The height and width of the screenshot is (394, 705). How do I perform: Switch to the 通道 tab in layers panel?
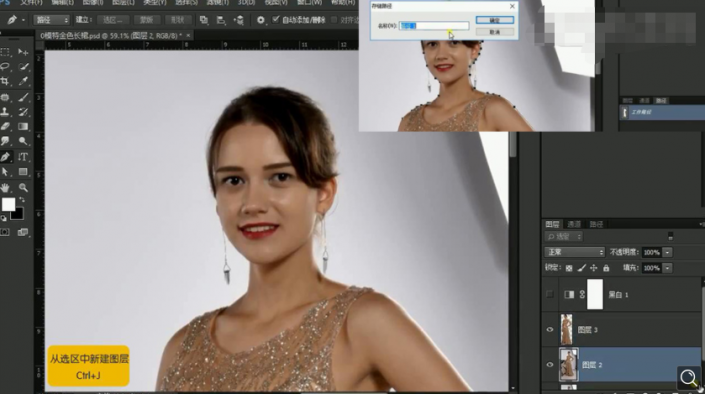(574, 224)
